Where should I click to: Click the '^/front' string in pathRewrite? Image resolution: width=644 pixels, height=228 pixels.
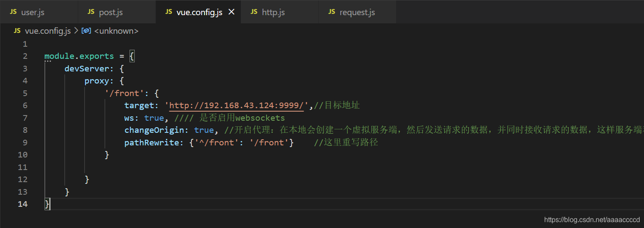[x=217, y=142]
